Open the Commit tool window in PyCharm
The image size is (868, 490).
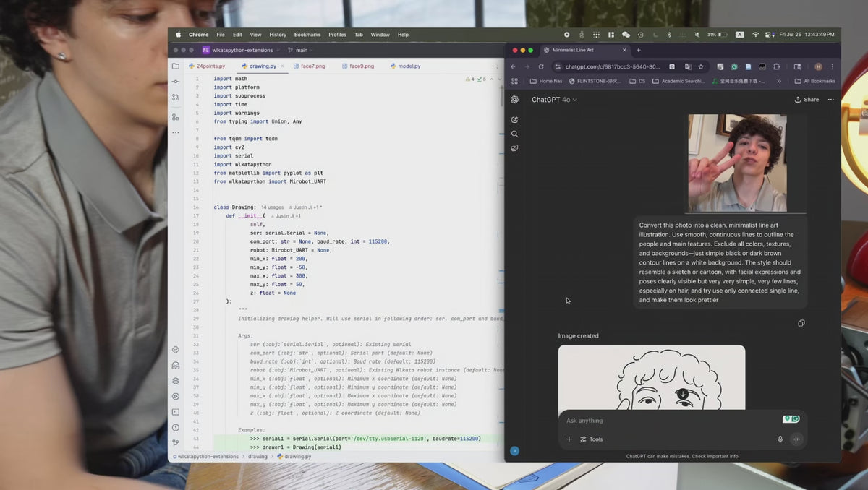coord(175,82)
